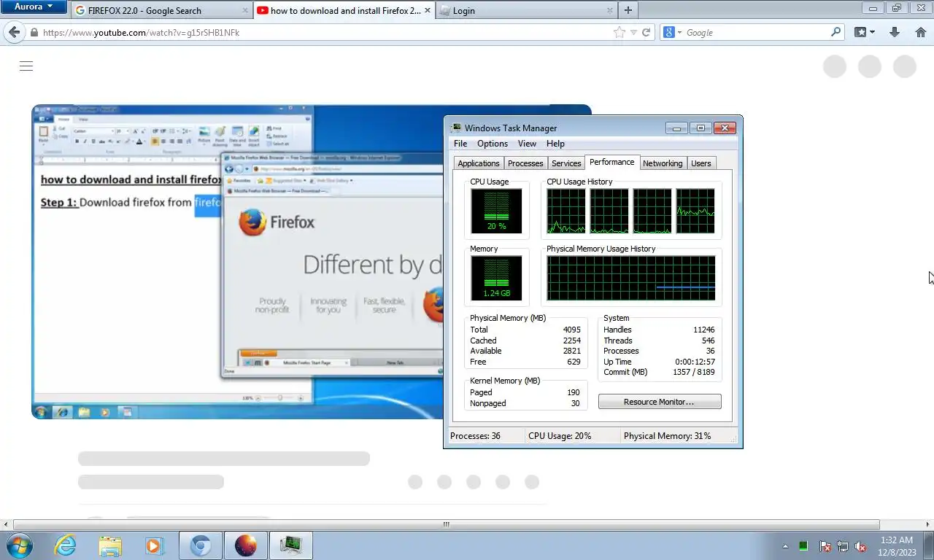Switch to the Services tab

(x=566, y=163)
